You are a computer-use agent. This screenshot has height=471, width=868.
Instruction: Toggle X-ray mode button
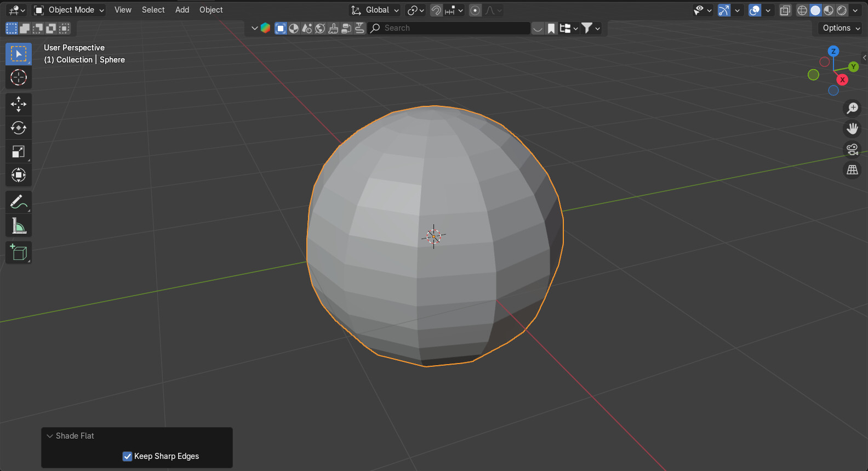pyautogui.click(x=785, y=10)
